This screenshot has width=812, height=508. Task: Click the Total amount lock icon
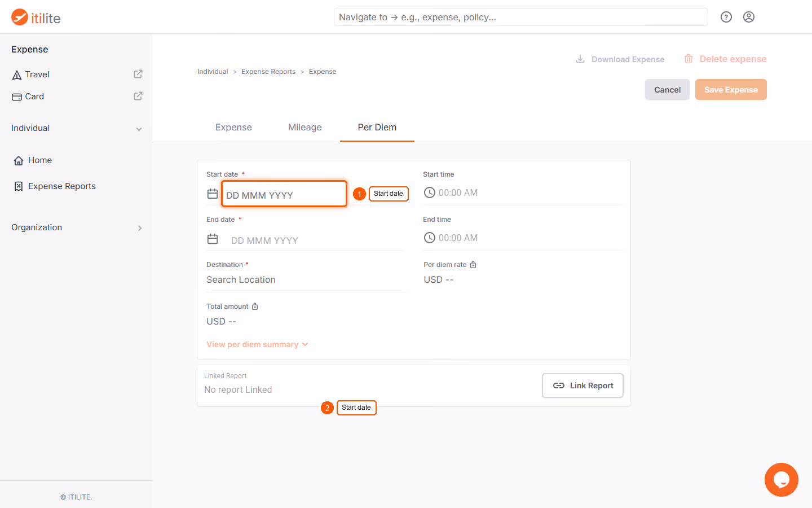[255, 306]
